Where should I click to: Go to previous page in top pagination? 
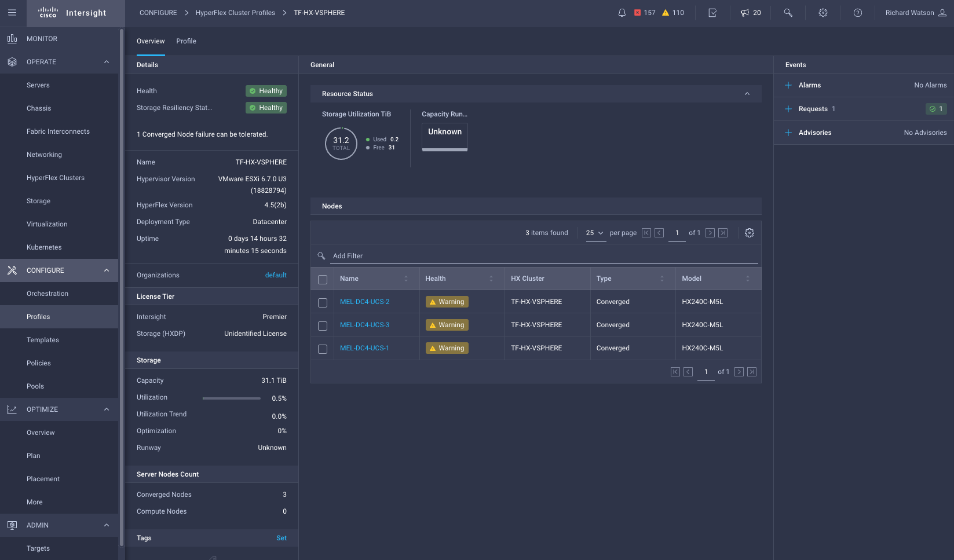coord(659,233)
